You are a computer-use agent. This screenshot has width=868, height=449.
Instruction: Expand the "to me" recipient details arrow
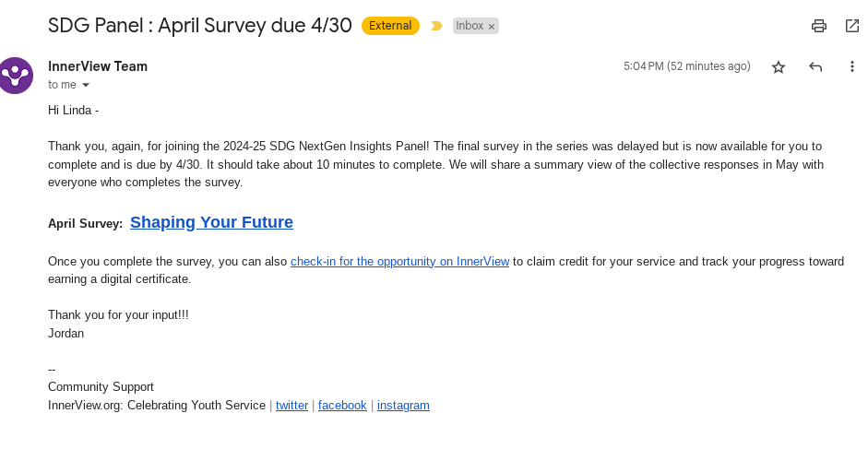[86, 85]
